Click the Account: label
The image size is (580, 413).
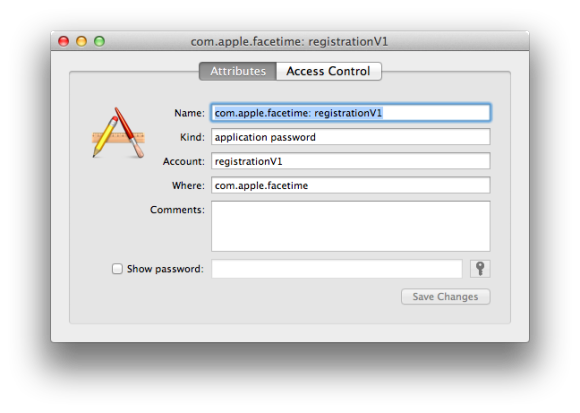coord(183,161)
